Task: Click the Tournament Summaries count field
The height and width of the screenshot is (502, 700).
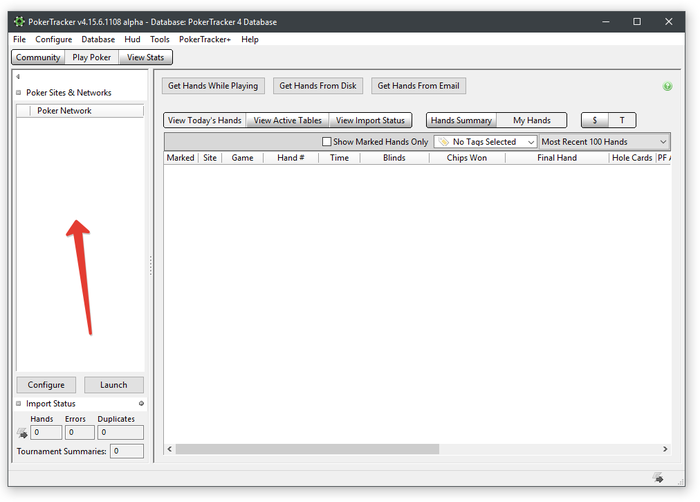Action: point(127,451)
